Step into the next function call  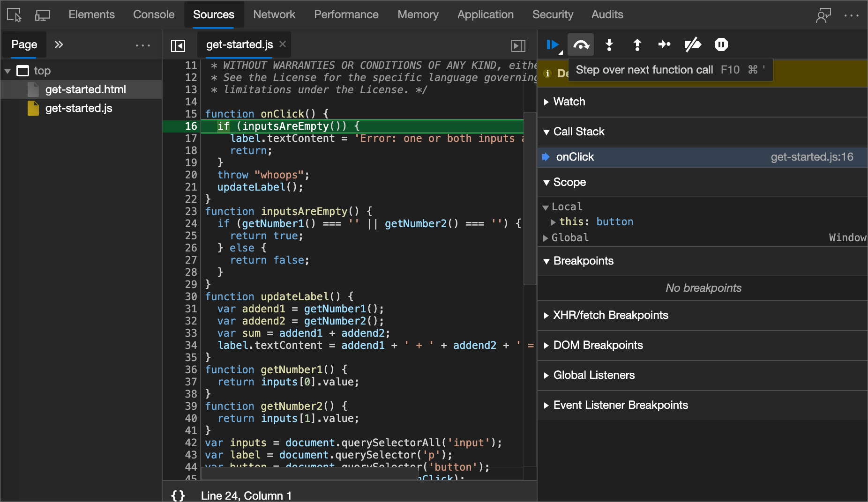click(609, 44)
